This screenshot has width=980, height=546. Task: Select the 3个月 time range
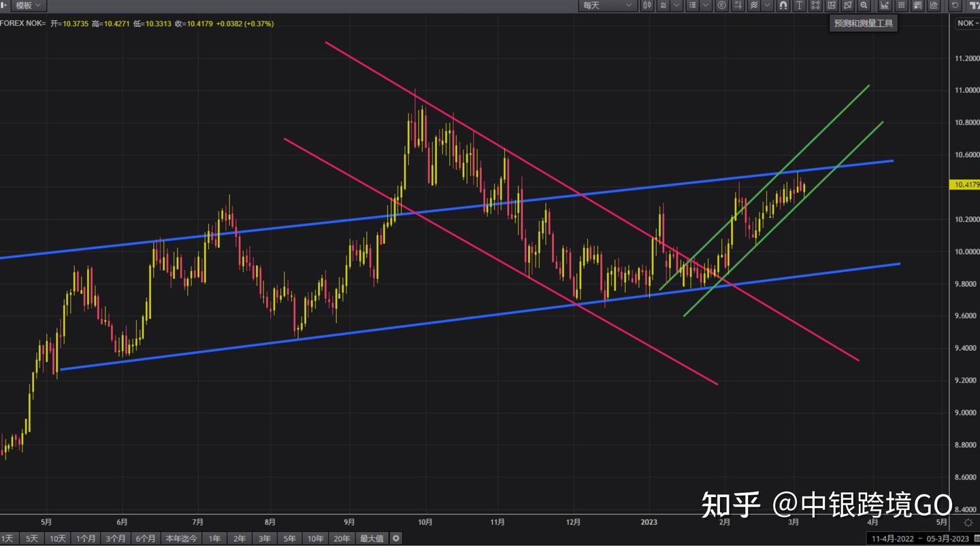pos(116,539)
